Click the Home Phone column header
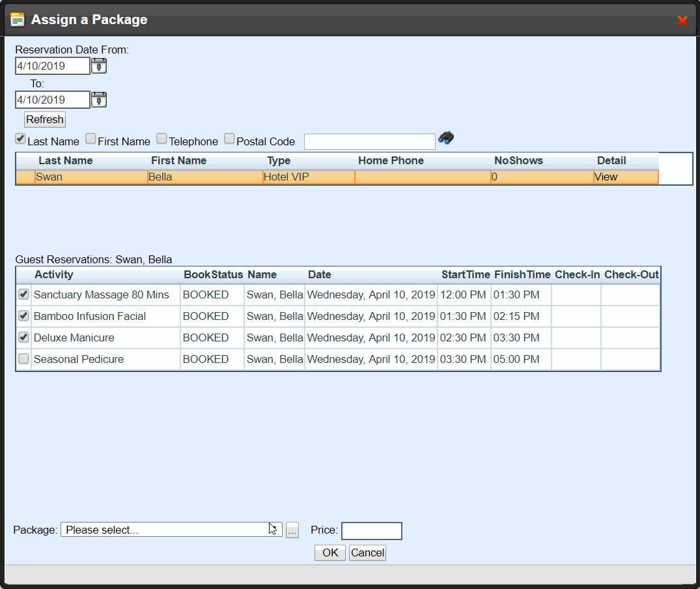The height and width of the screenshot is (589, 700). (x=391, y=161)
